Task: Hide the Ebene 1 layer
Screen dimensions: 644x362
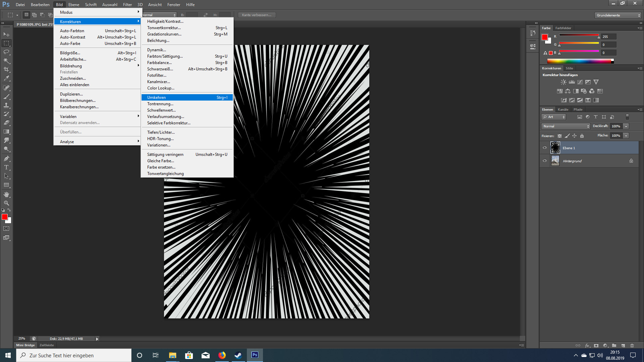Action: [x=545, y=148]
